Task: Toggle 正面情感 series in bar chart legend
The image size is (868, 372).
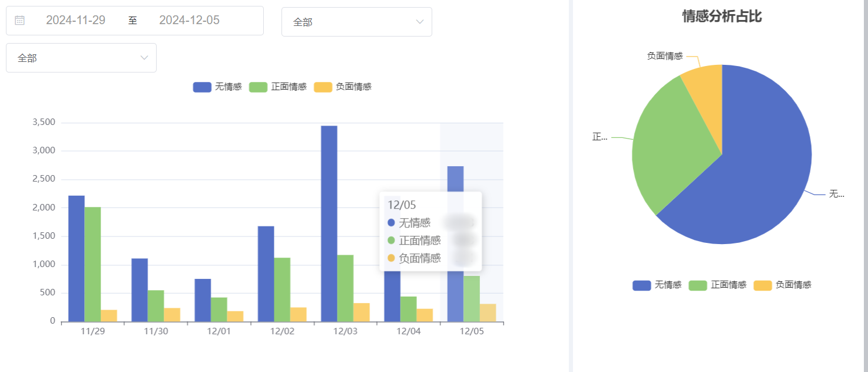Action: pyautogui.click(x=278, y=87)
